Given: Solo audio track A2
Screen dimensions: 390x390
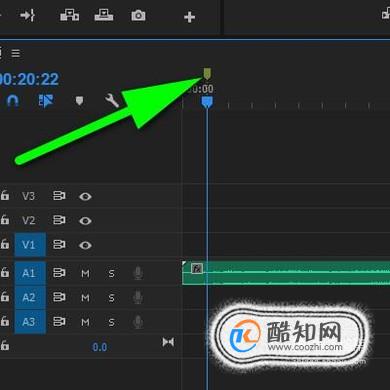Looking at the screenshot, I should 111,298.
